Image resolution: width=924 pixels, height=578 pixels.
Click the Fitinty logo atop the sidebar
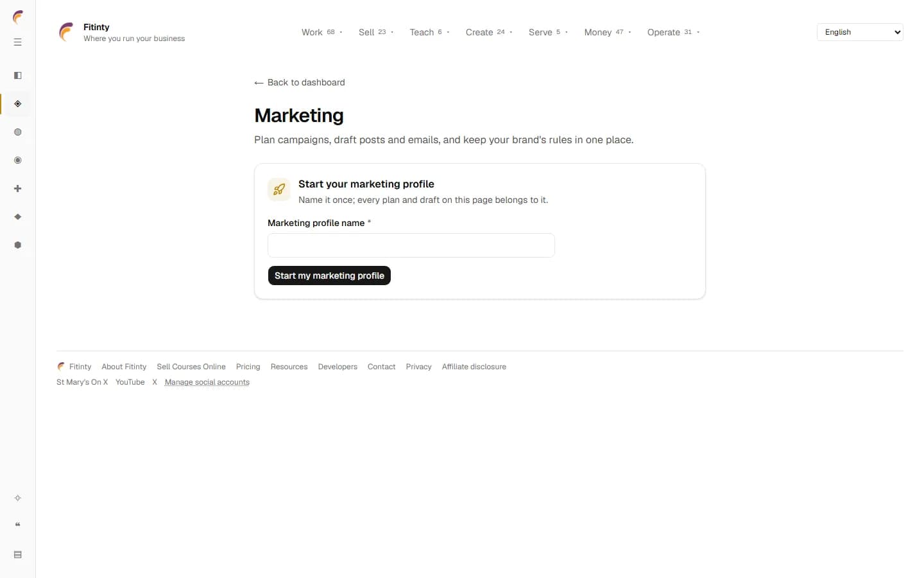[x=18, y=17]
